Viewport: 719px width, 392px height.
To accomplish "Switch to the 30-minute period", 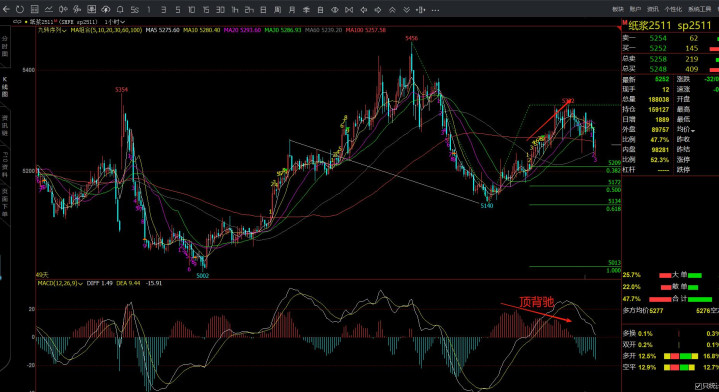I will point(220,9).
